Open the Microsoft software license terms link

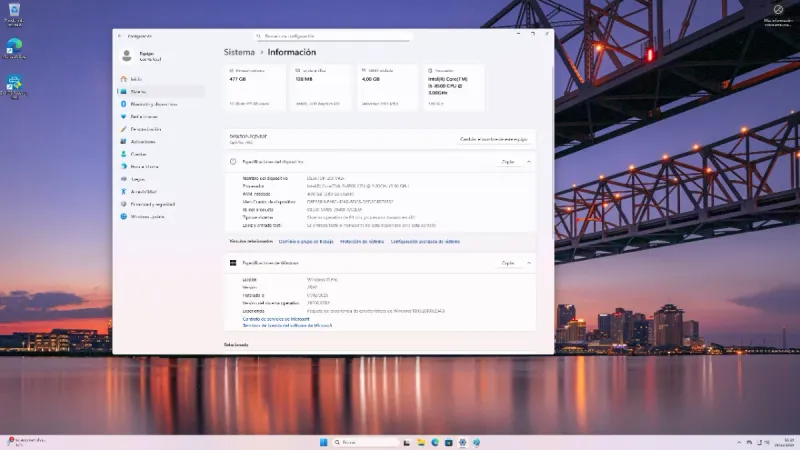click(287, 325)
